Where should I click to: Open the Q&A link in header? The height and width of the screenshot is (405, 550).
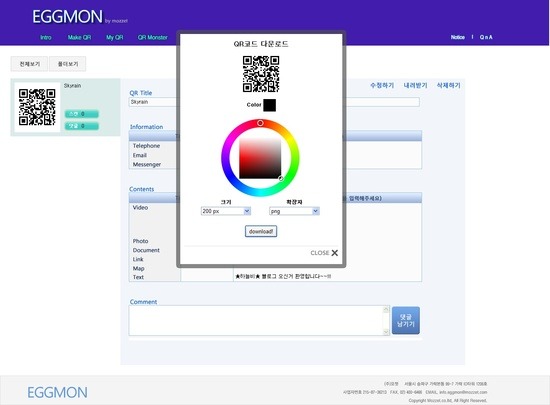click(486, 37)
